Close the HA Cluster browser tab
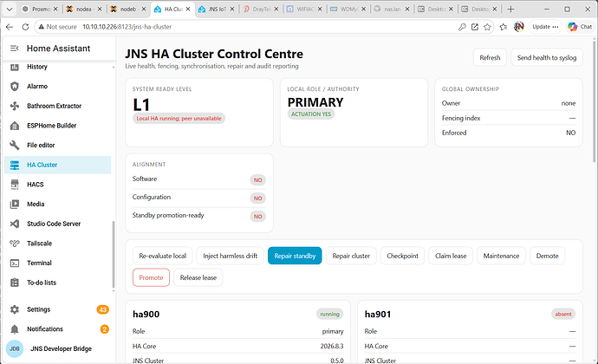The height and width of the screenshot is (364, 598). (188, 10)
